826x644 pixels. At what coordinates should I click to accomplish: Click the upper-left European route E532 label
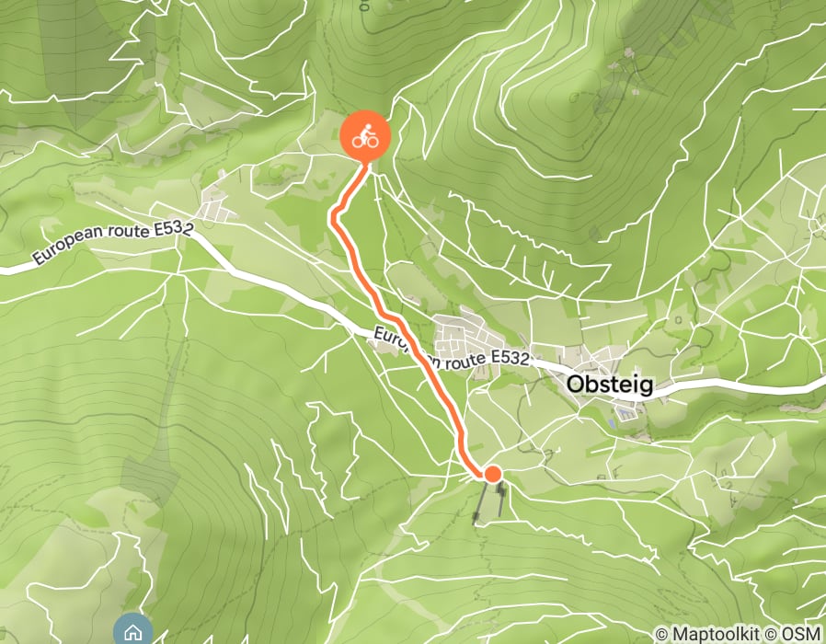[113, 240]
